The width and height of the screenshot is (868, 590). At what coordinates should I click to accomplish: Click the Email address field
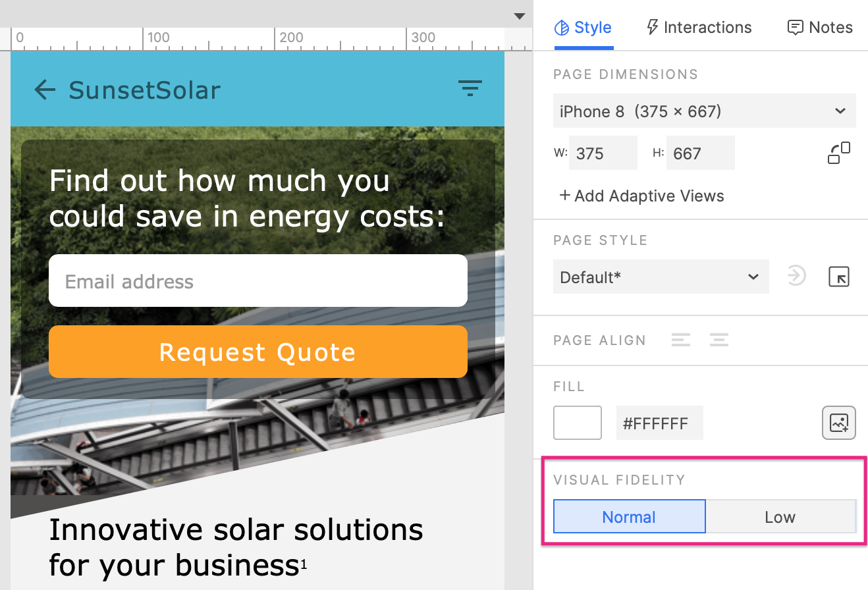click(x=258, y=281)
